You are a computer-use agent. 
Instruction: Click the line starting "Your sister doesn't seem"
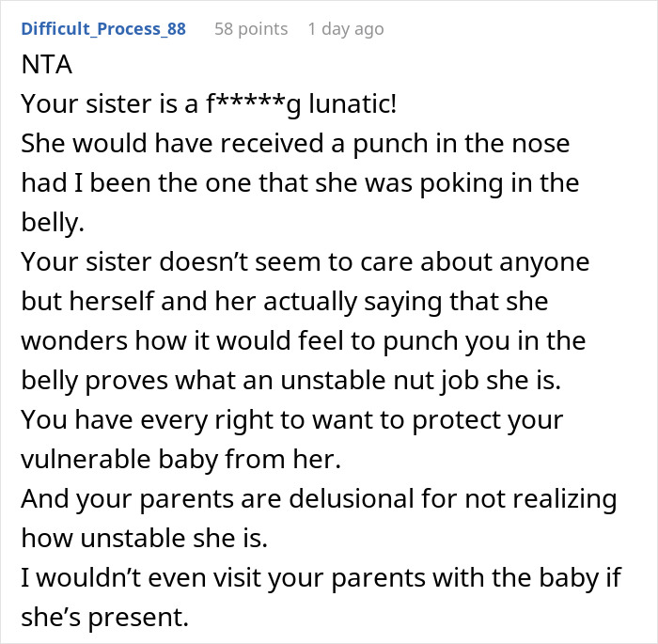point(305,262)
